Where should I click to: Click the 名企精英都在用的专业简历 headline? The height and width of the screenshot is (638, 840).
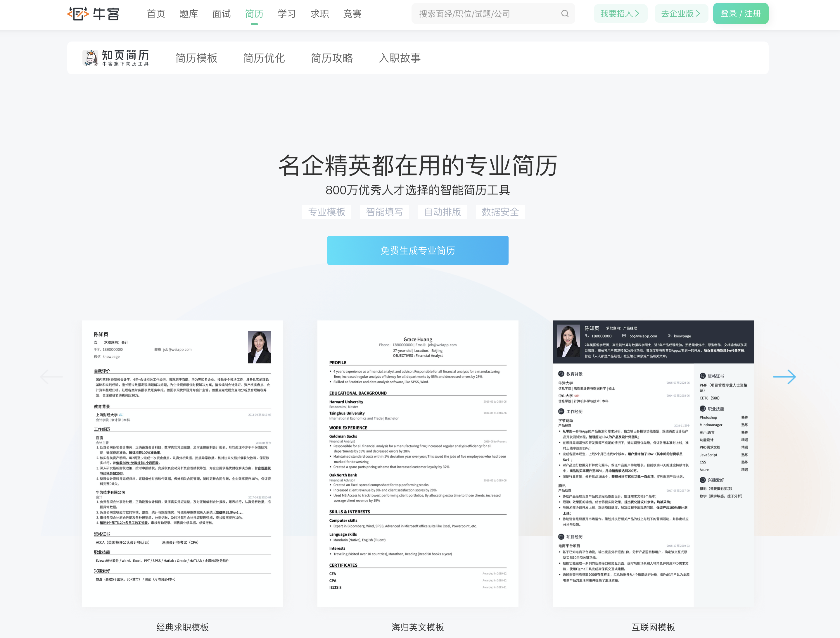pos(418,165)
